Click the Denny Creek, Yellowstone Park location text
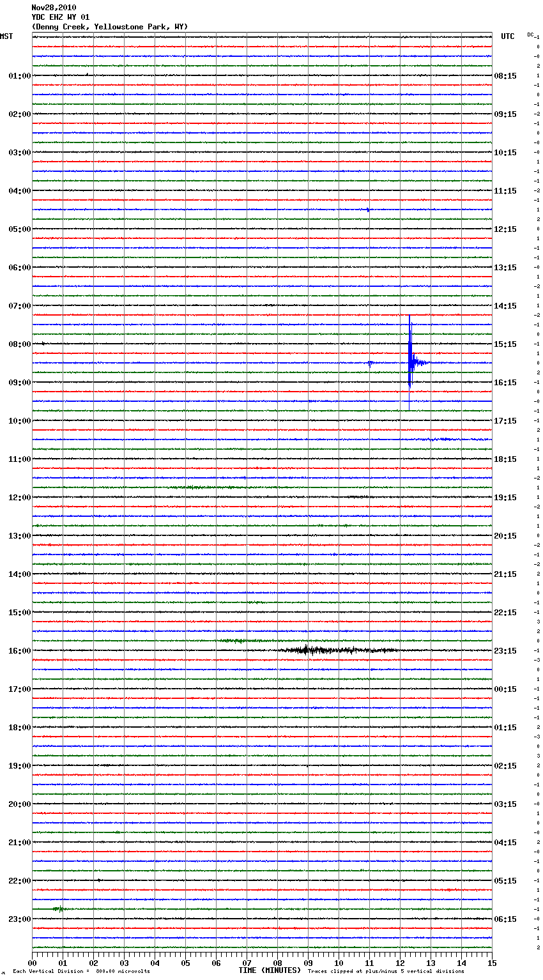 (110, 27)
